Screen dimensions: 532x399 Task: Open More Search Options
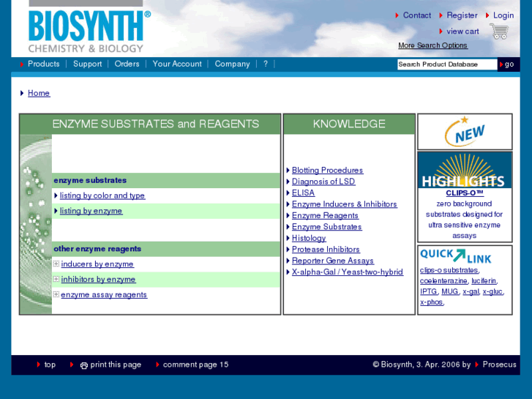click(x=432, y=45)
